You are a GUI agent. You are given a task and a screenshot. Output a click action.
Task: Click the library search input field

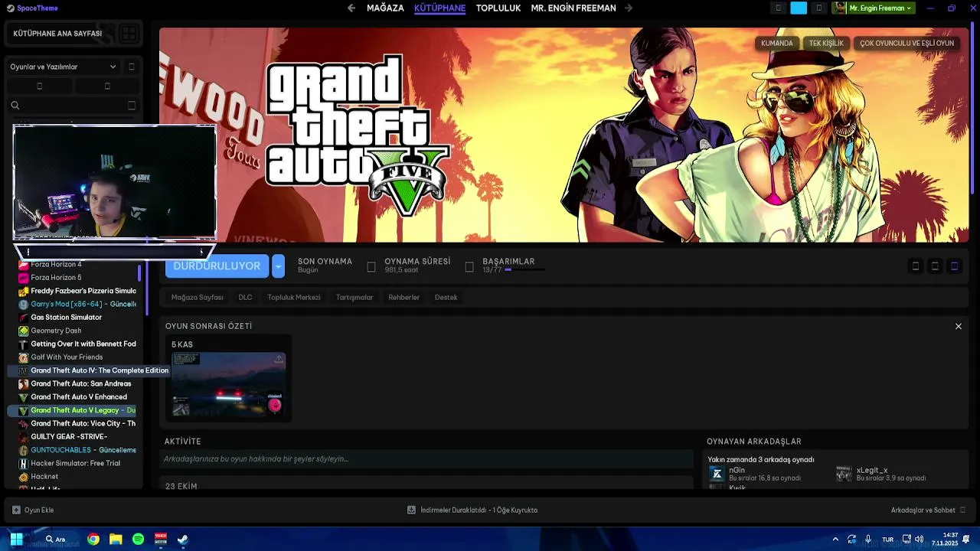click(73, 106)
